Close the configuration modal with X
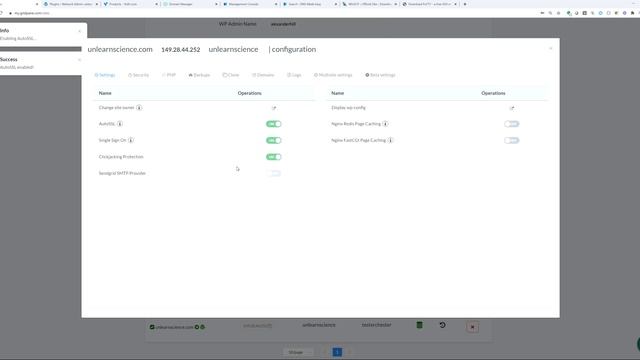 point(551,49)
